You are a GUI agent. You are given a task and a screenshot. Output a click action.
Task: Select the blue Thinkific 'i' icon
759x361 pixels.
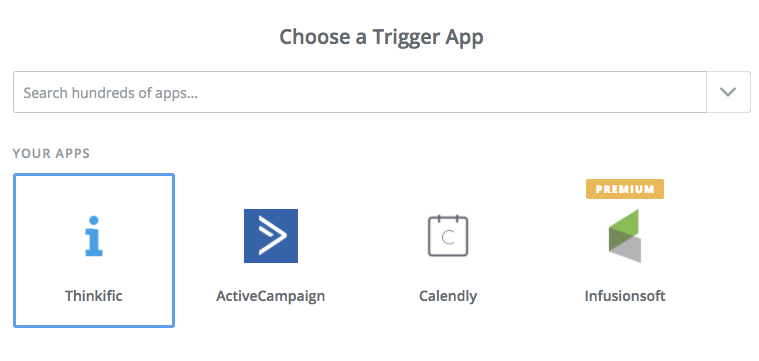coord(93,236)
